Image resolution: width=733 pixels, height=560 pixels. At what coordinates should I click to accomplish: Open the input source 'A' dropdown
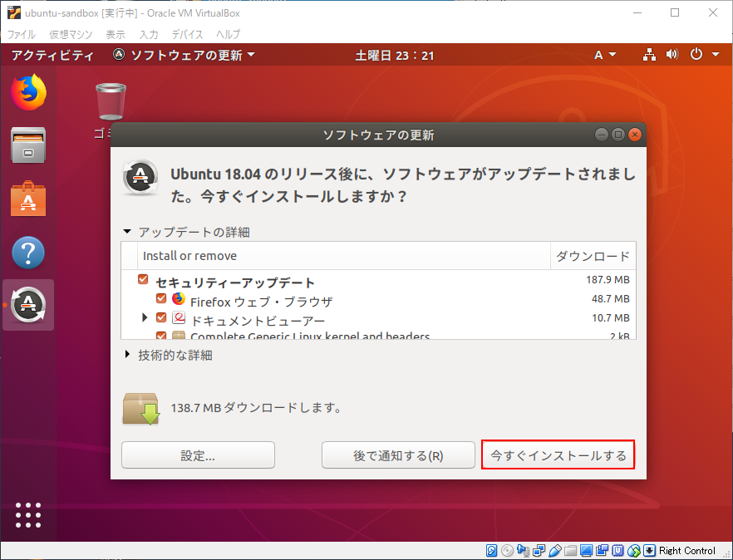(605, 55)
